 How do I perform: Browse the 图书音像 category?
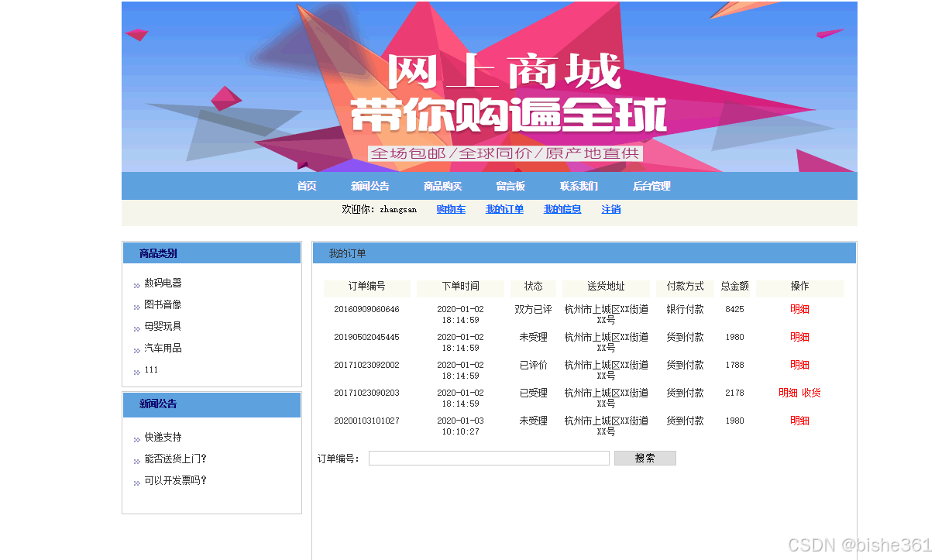click(163, 305)
